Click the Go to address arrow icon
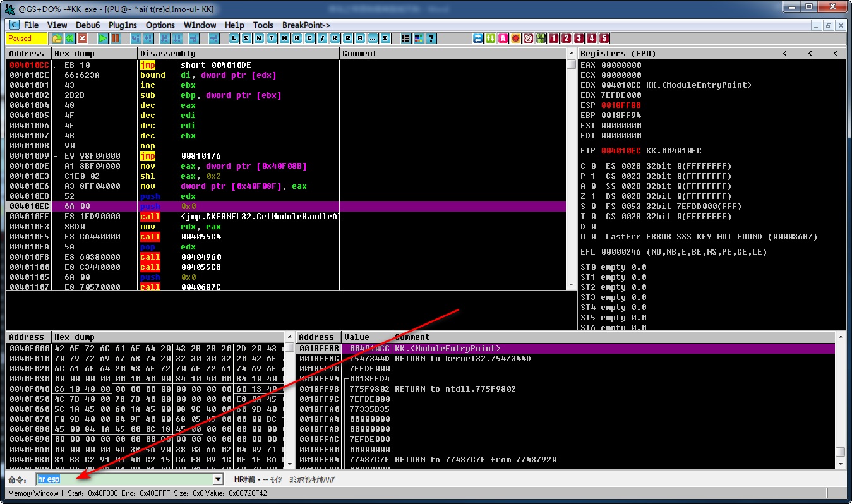852x504 pixels. click(x=214, y=39)
